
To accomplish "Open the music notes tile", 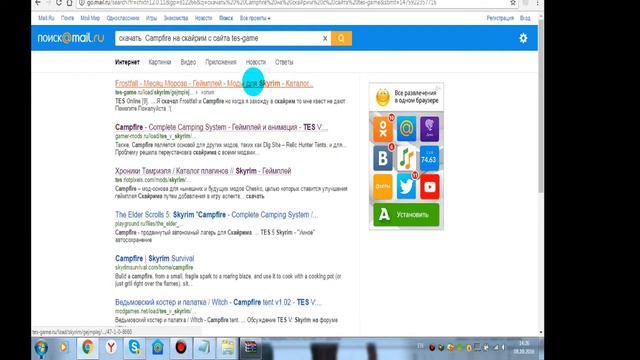I will coord(406,158).
